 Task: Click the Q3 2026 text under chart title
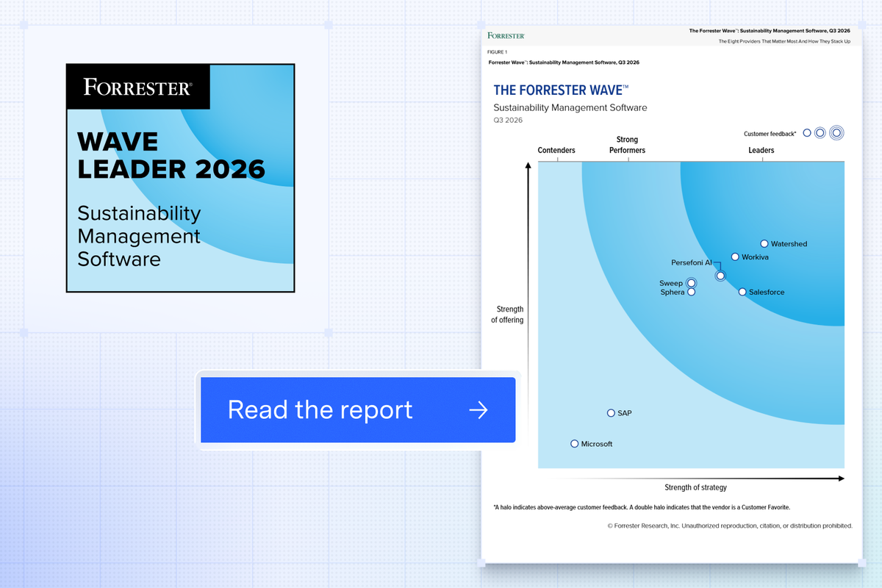(x=508, y=120)
